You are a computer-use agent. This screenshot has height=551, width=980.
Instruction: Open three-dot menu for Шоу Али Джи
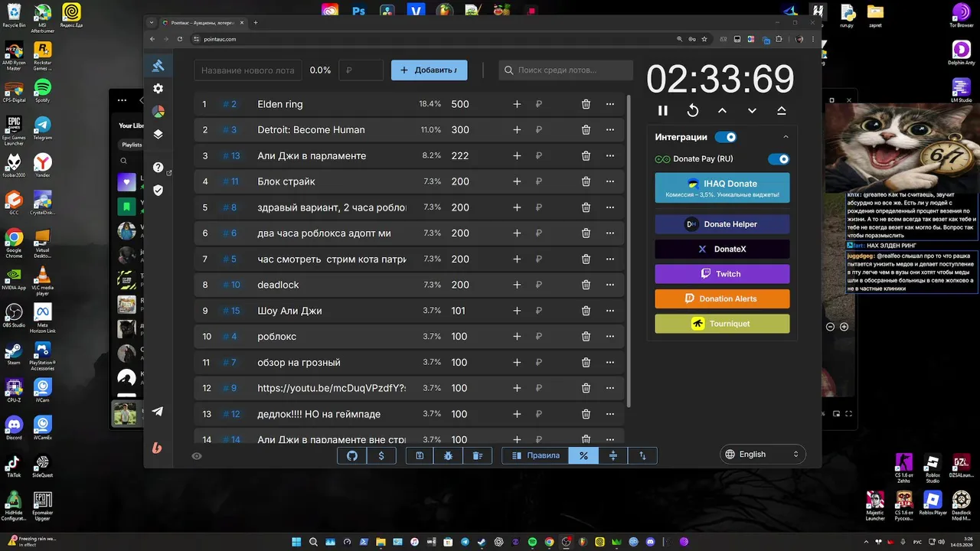tap(610, 311)
